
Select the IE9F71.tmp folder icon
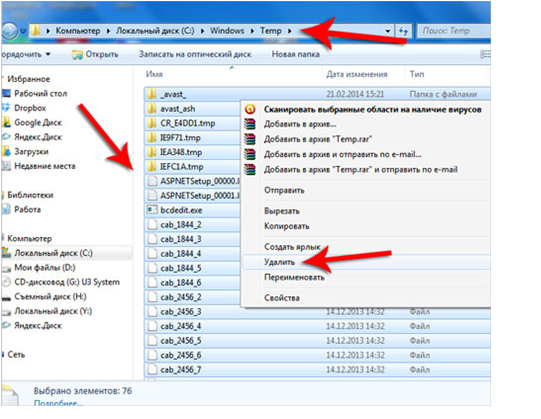click(x=151, y=138)
